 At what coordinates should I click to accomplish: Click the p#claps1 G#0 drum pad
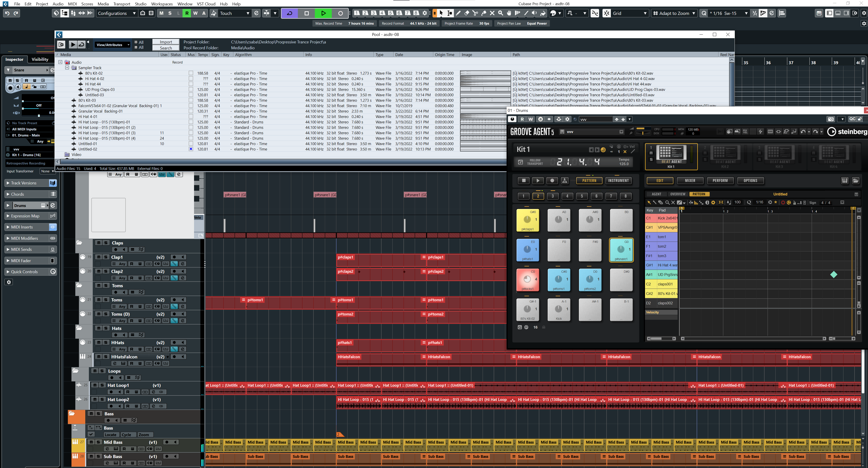(x=527, y=221)
